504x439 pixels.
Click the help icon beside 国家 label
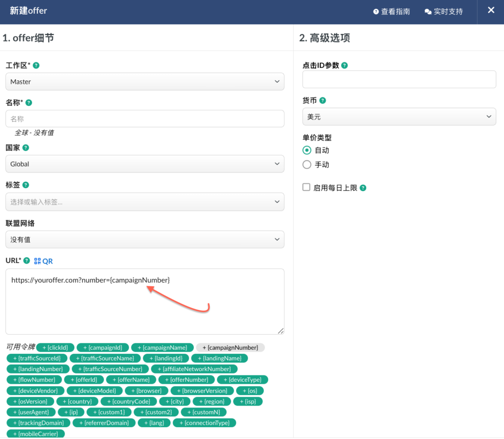pos(26,148)
